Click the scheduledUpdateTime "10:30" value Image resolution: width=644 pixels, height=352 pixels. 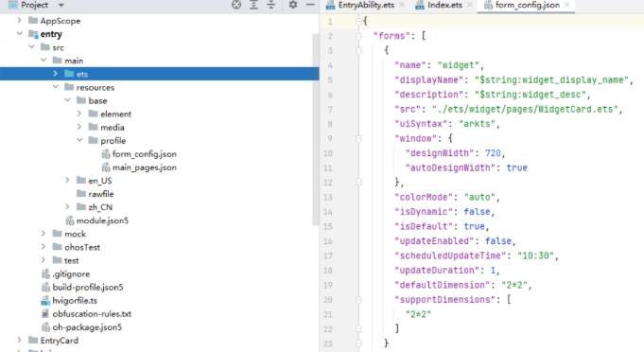click(535, 255)
